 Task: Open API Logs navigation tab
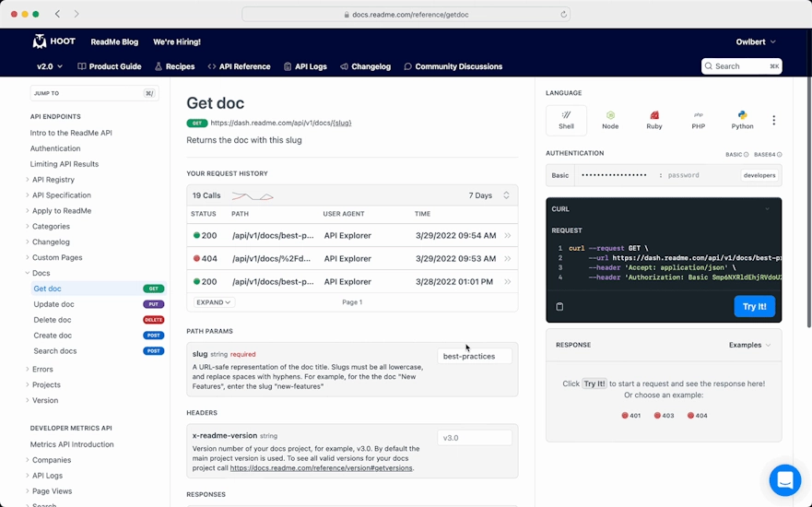coord(305,66)
